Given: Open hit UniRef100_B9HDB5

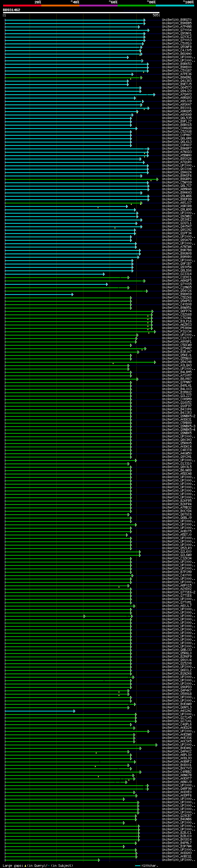Looking at the screenshot, I should (177, 23).
